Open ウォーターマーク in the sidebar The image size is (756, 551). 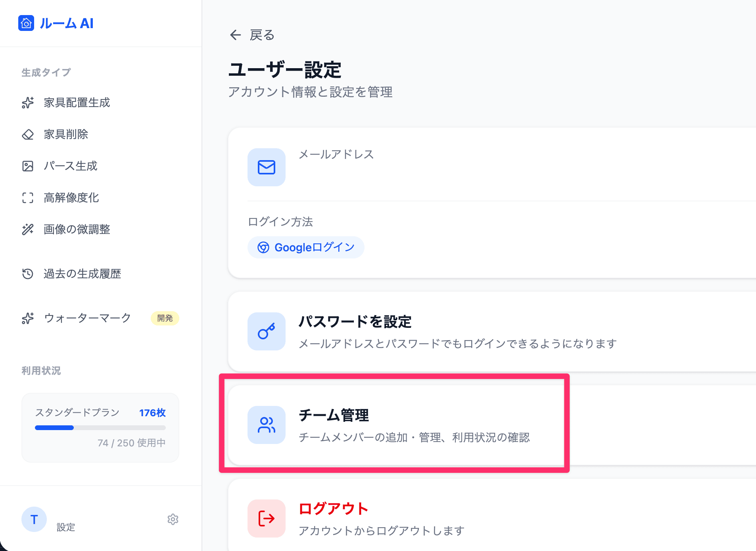click(87, 318)
